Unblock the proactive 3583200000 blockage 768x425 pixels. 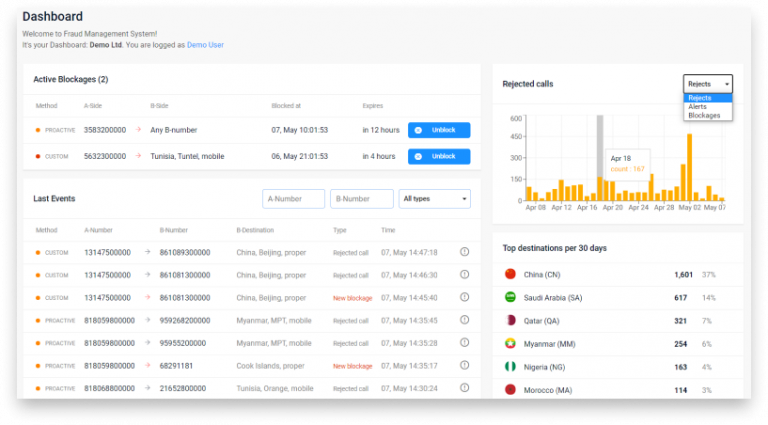pos(439,130)
